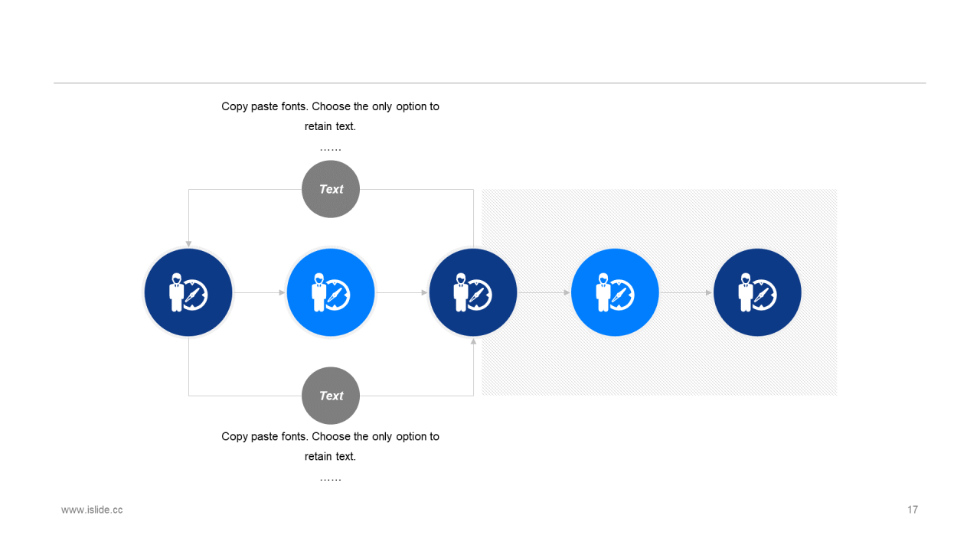Click the lower gray Text circle
The width and height of the screenshot is (980, 551).
(x=331, y=396)
